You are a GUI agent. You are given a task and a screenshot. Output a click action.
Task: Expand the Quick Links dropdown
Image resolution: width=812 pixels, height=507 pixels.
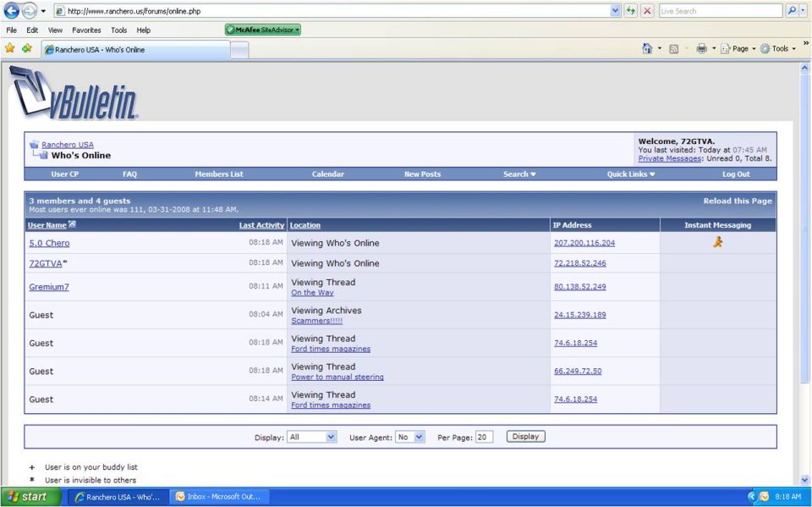[631, 174]
